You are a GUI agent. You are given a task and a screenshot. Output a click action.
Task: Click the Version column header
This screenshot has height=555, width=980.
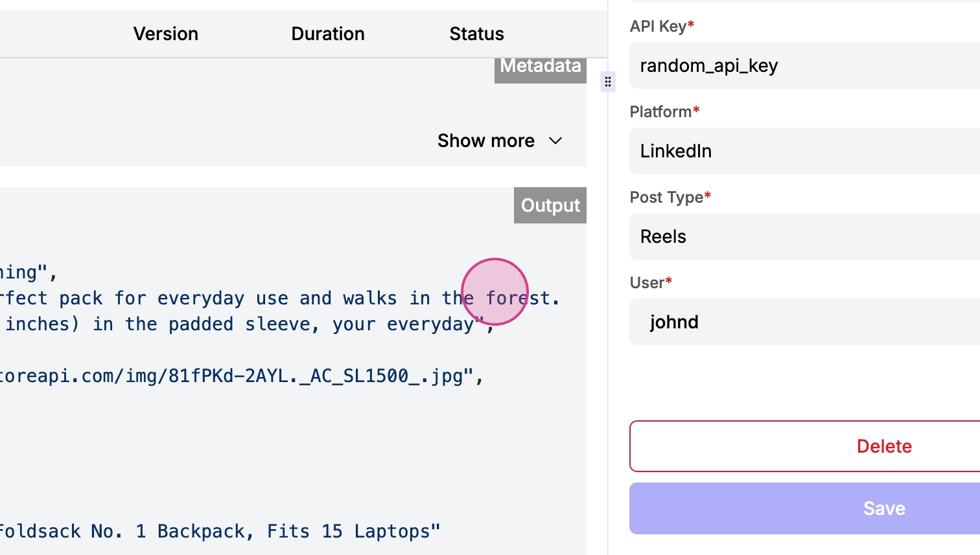165,34
